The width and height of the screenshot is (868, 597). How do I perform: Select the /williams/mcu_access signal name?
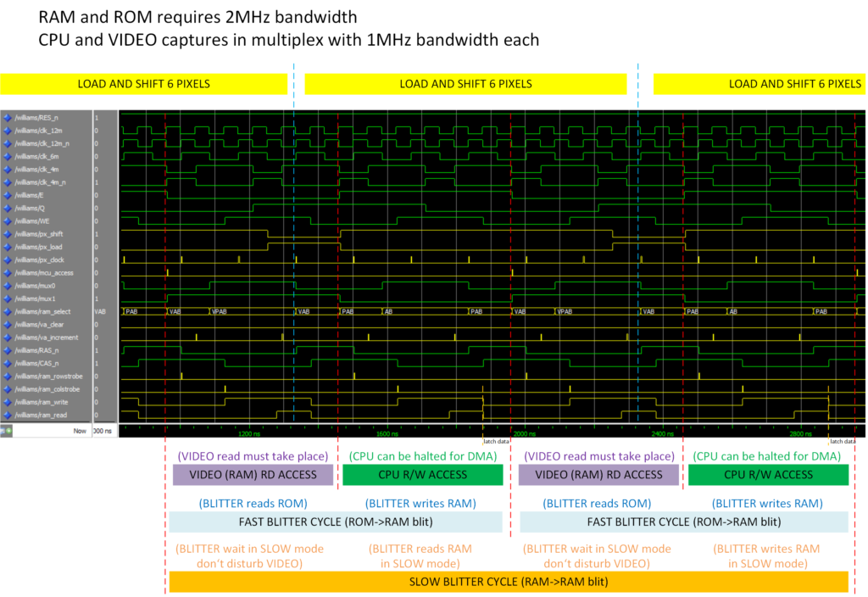(x=44, y=273)
